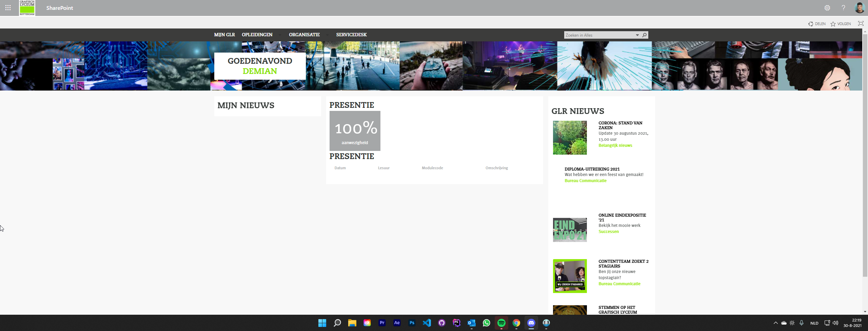The image size is (868, 331).
Task: Open the Servicedesk menu item
Action: tap(351, 35)
